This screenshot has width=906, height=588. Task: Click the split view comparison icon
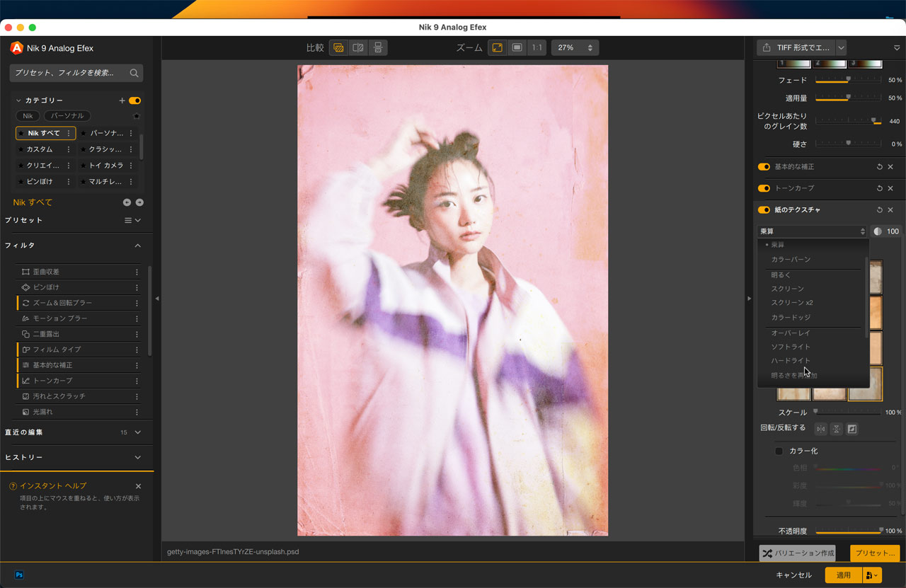(x=358, y=47)
